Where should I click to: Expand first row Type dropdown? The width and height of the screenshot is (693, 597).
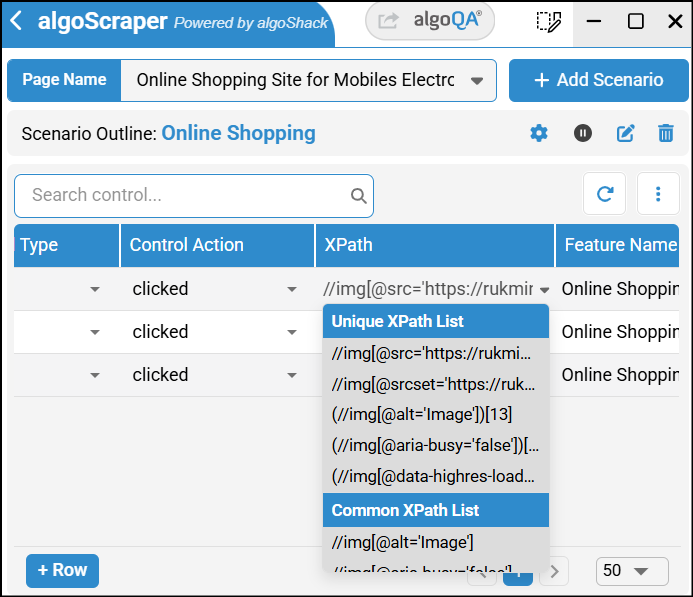[x=95, y=289]
